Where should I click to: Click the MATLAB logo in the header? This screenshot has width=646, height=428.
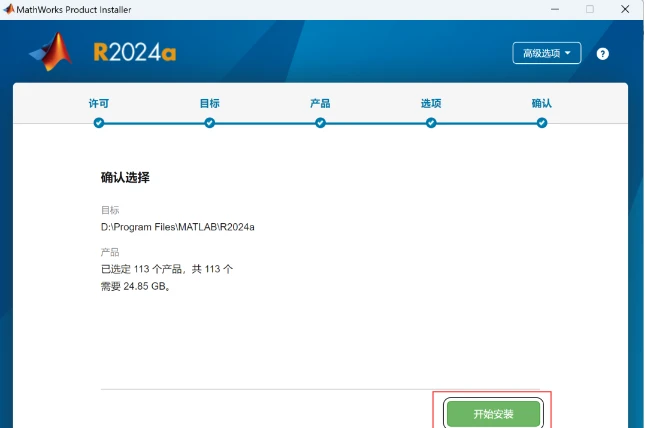(51, 52)
